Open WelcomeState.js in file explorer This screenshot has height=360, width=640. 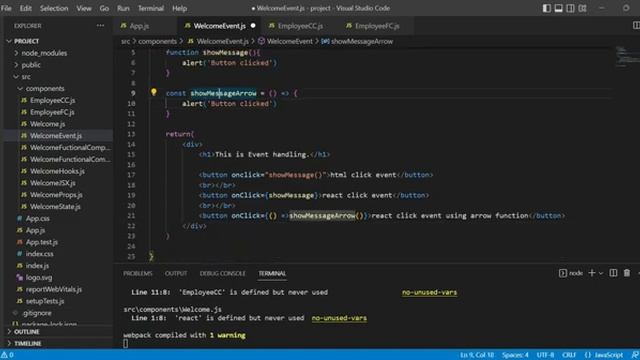point(57,207)
